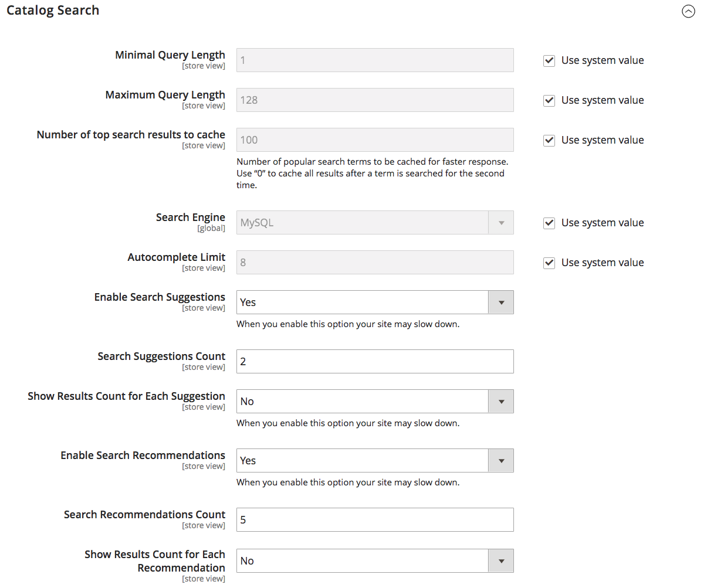Open Show Results Count for Each Suggestion dropdown
Screen dimensions: 707x588
[x=500, y=401]
